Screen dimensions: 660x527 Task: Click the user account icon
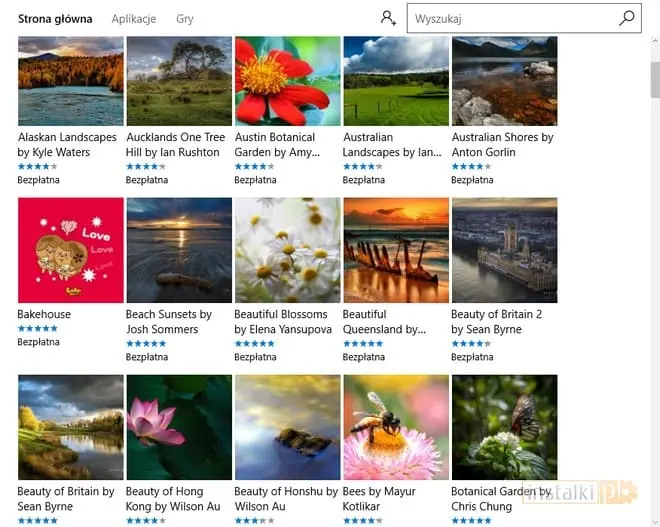click(x=388, y=18)
